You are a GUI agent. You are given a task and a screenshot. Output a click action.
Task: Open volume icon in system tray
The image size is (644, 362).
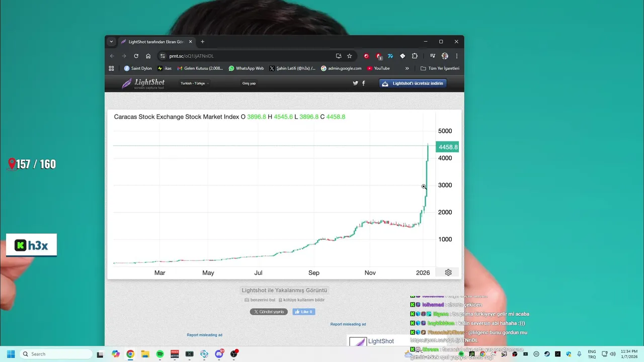[612, 354]
